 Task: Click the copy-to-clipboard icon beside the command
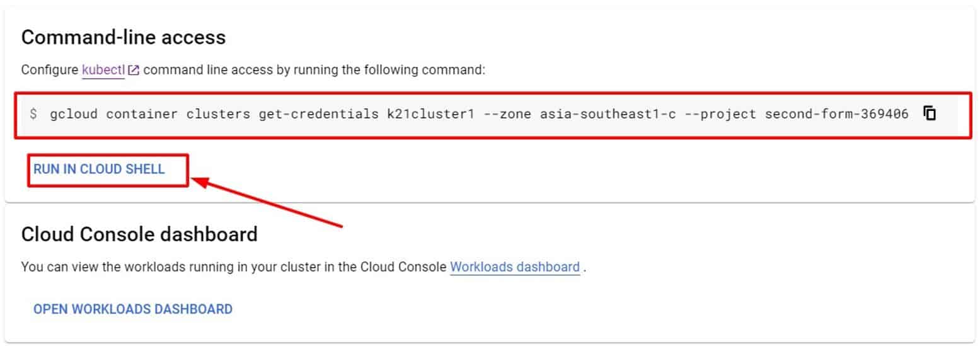pos(930,113)
